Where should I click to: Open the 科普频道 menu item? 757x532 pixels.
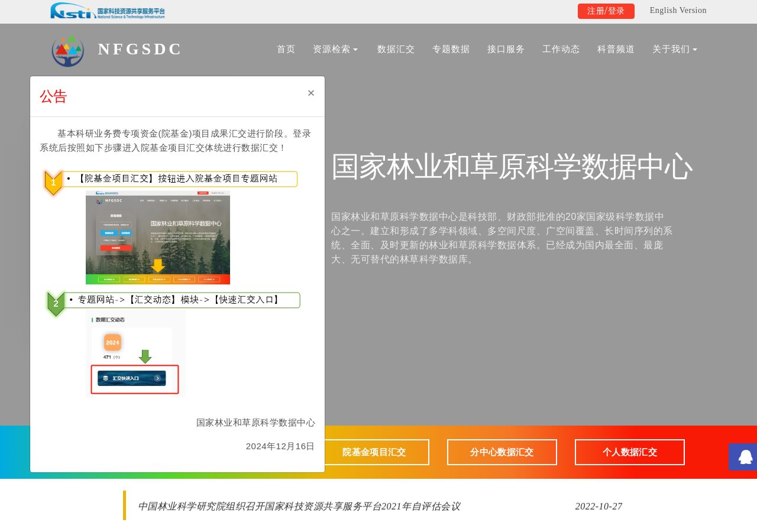(x=616, y=49)
